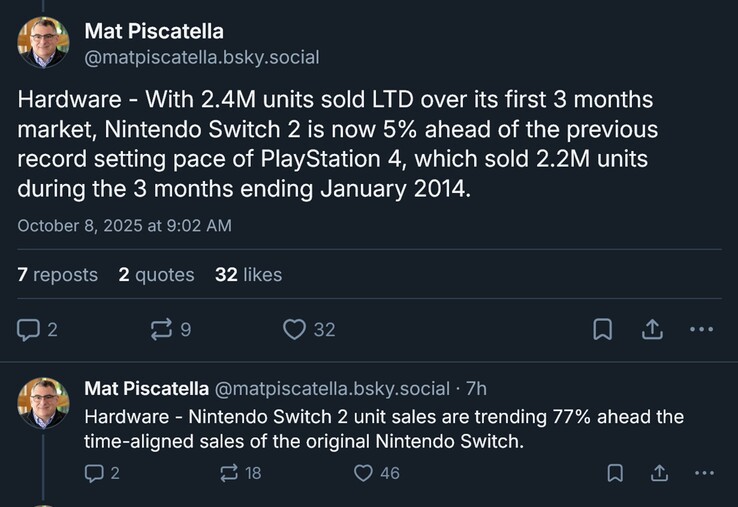The image size is (738, 507).
Task: Like the reply with 46 likes
Action: (x=364, y=472)
